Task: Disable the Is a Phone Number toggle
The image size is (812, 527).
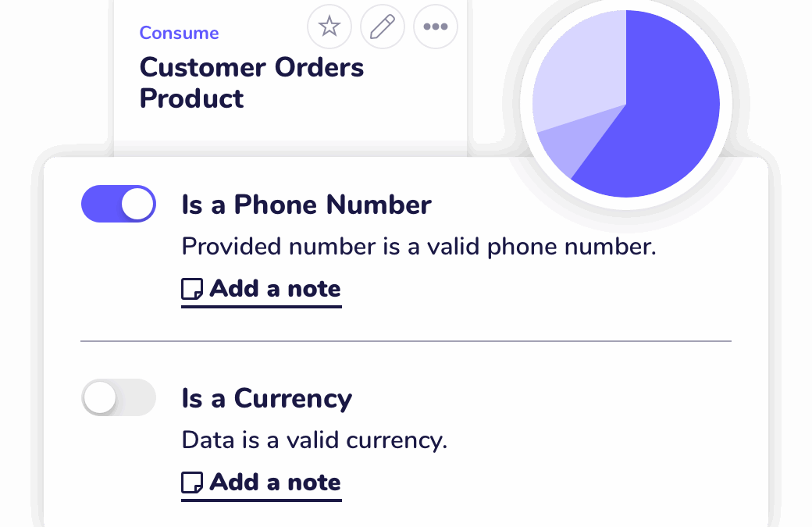Action: 119,205
